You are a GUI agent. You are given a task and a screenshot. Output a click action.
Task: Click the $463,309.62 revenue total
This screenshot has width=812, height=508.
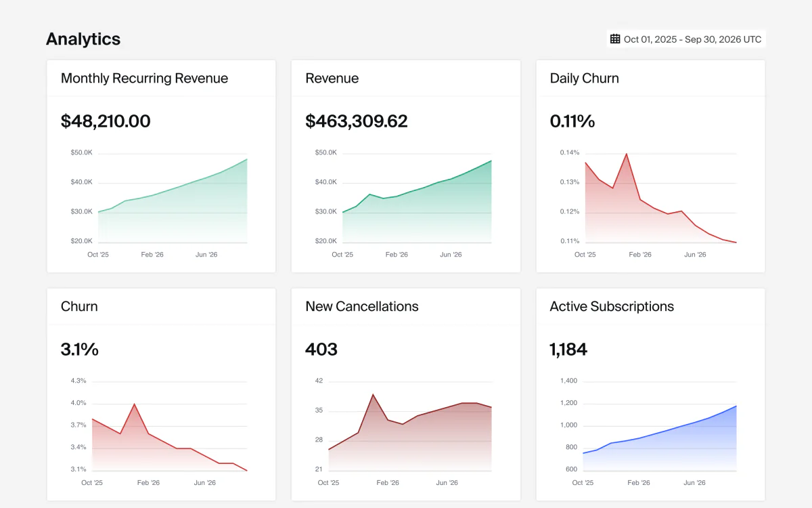click(x=357, y=121)
